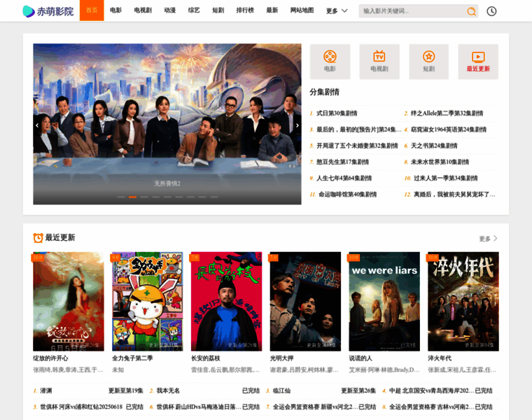The height and width of the screenshot is (420, 532).
Task: Open the 最新 navigation item
Action: (272, 10)
